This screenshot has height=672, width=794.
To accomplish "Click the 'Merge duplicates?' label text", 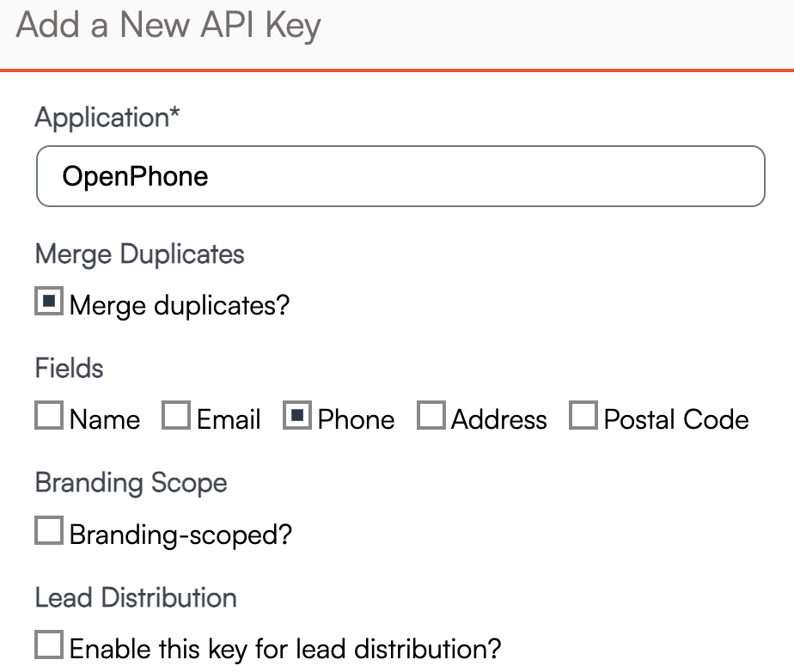I will pyautogui.click(x=180, y=305).
